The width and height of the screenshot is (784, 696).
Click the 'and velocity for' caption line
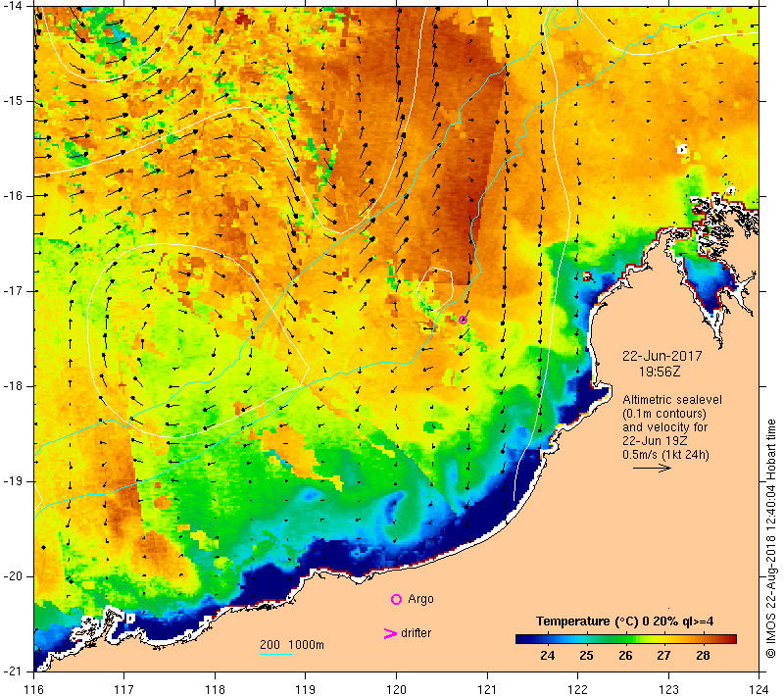(x=665, y=427)
